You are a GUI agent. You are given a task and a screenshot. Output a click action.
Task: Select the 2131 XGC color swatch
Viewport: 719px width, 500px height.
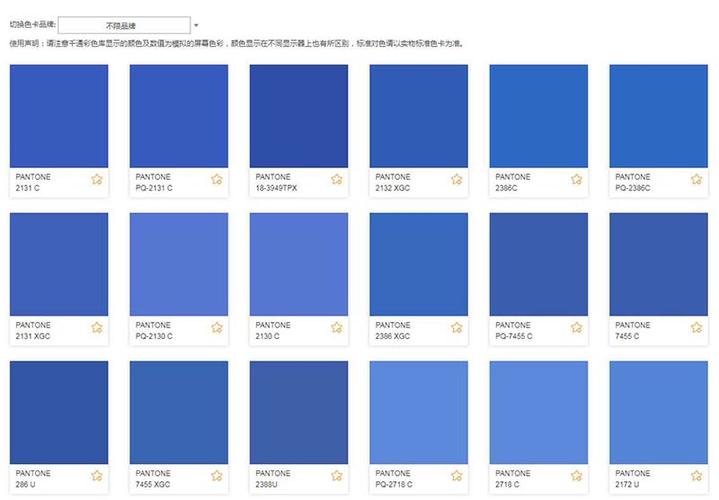59,264
